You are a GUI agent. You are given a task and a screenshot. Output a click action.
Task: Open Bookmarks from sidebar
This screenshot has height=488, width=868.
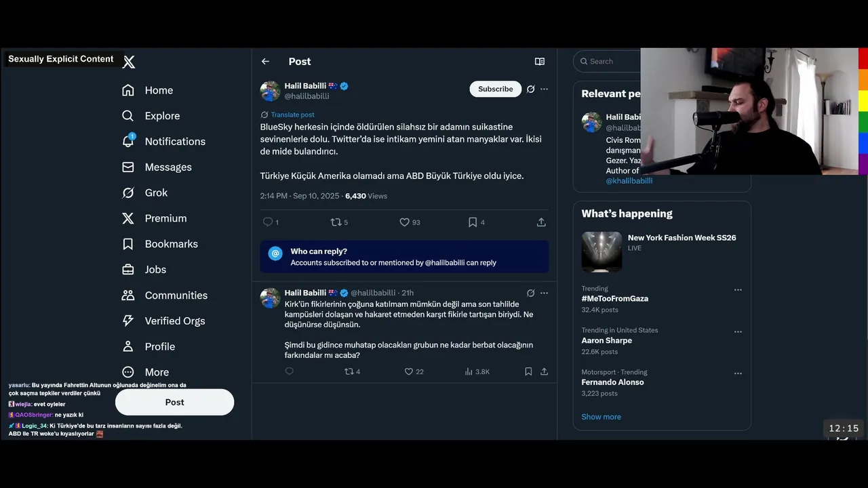click(x=159, y=244)
